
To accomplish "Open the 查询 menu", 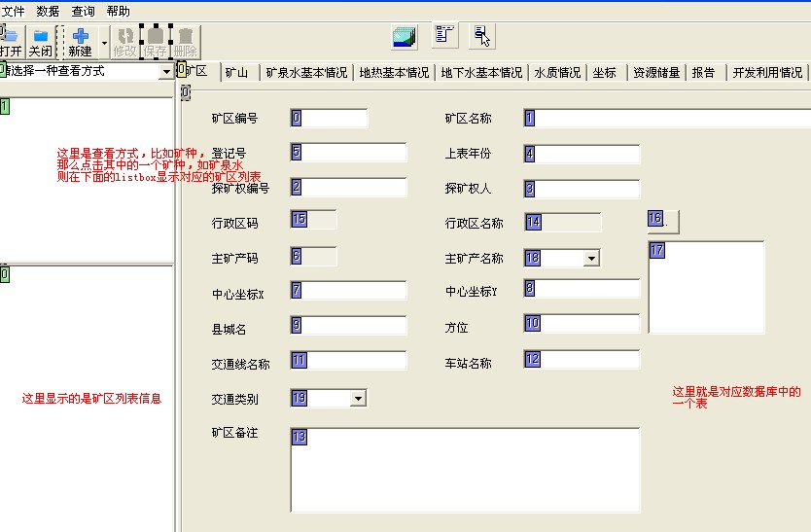I will tap(83, 11).
